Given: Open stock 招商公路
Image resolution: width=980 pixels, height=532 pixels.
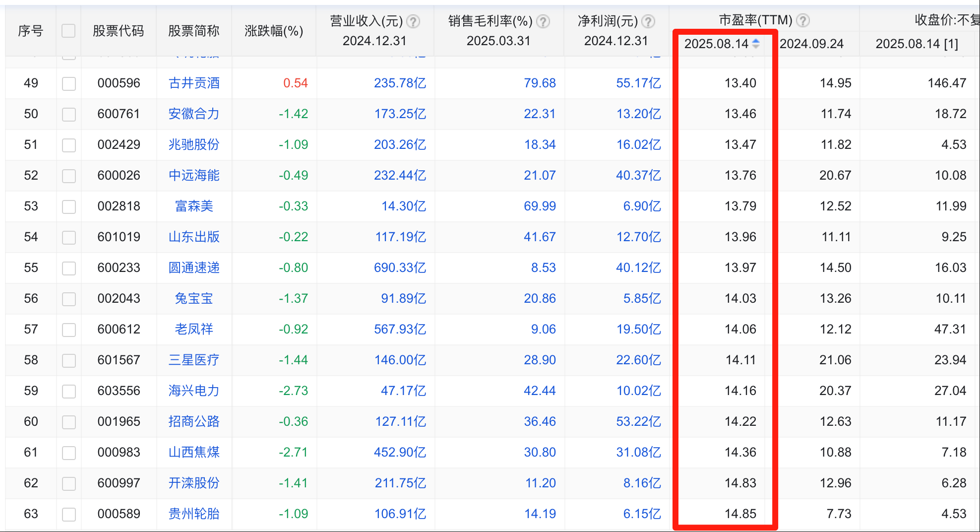Looking at the screenshot, I should click(x=194, y=421).
